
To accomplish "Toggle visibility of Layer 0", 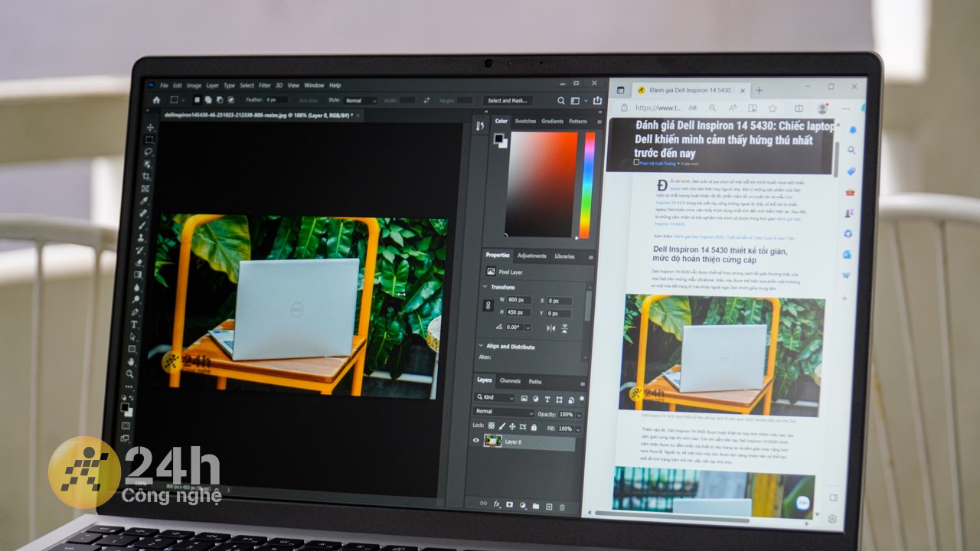I will [x=475, y=439].
